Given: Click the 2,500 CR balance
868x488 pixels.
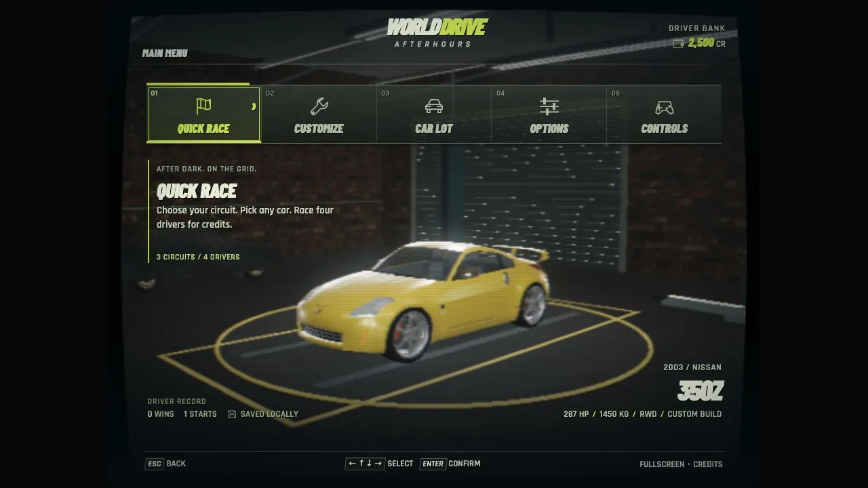Looking at the screenshot, I should 707,43.
